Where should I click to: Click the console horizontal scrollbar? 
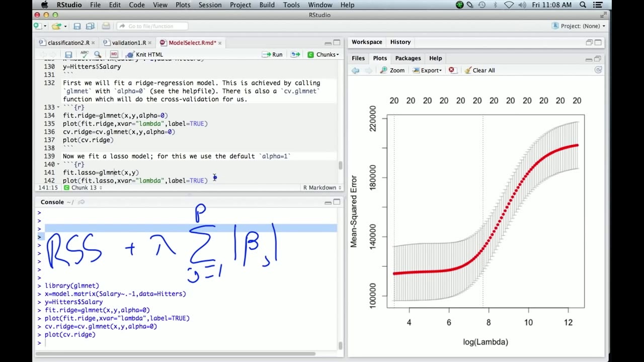point(175,354)
